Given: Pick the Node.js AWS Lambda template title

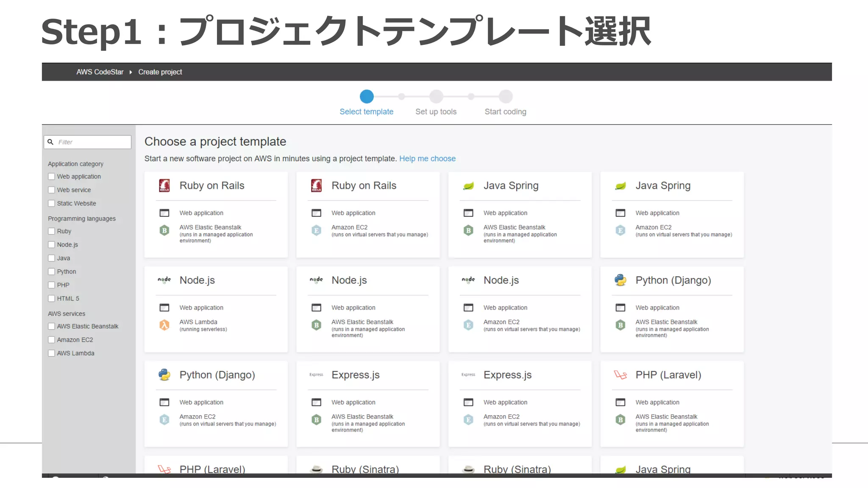Looking at the screenshot, I should click(197, 280).
